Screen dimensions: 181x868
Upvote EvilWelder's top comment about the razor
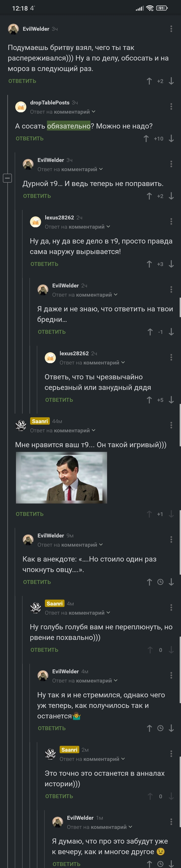(x=149, y=81)
